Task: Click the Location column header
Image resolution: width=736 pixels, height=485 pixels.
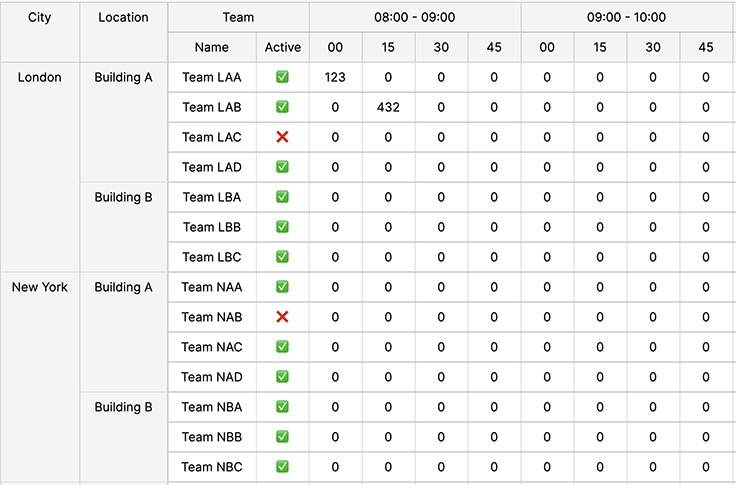Action: point(123,32)
